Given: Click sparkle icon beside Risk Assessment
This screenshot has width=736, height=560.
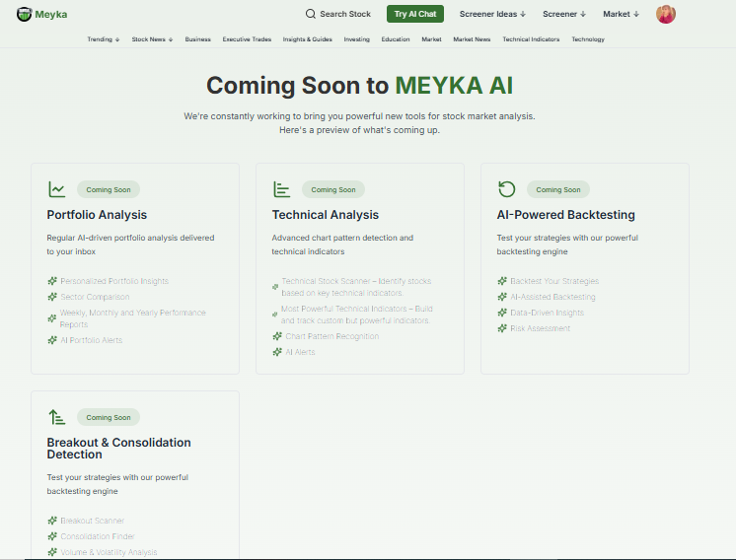Looking at the screenshot, I should pyautogui.click(x=502, y=328).
